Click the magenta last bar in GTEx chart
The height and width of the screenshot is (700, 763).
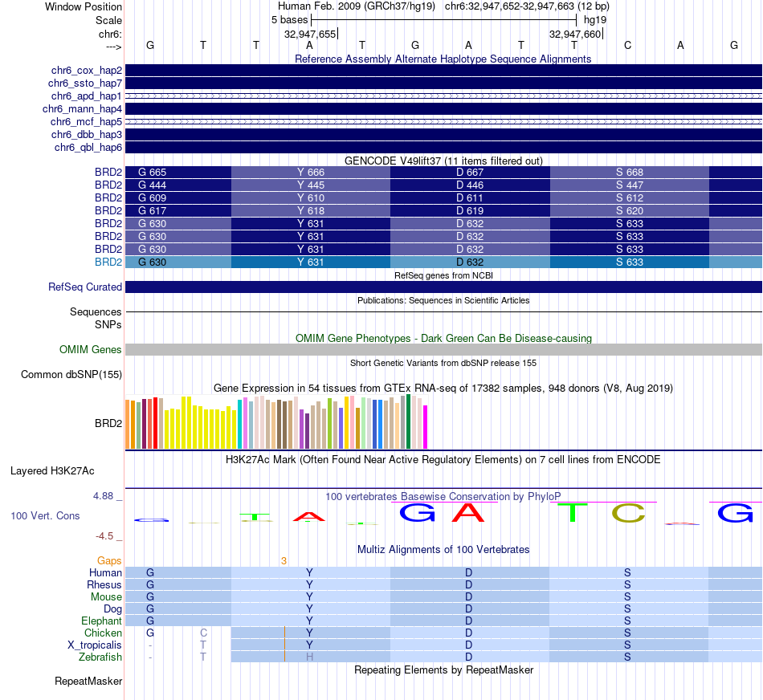426,426
